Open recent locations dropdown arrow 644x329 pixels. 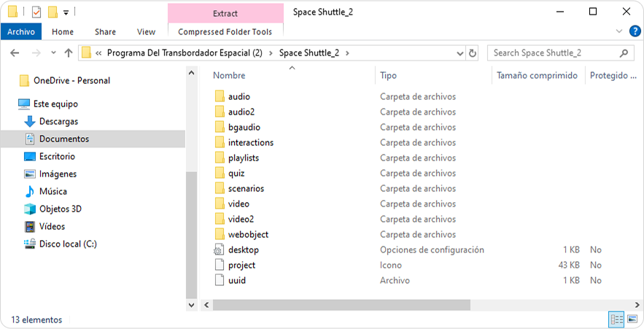[53, 53]
